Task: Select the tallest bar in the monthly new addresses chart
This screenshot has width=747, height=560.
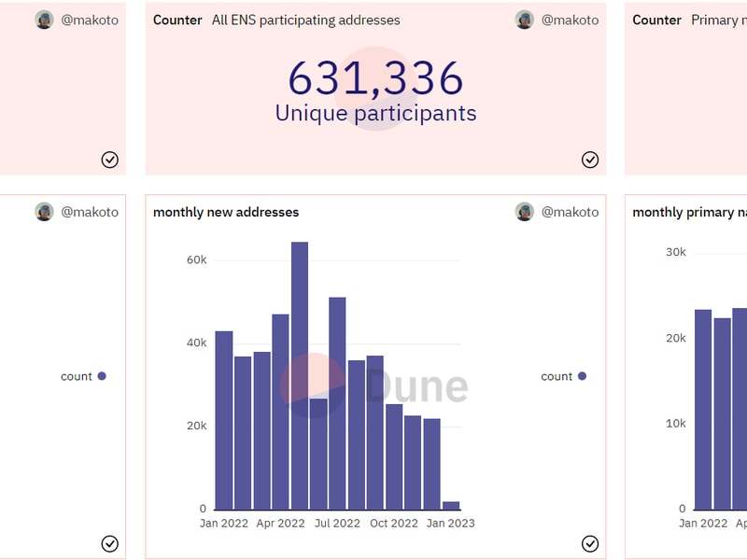Action: point(300,375)
